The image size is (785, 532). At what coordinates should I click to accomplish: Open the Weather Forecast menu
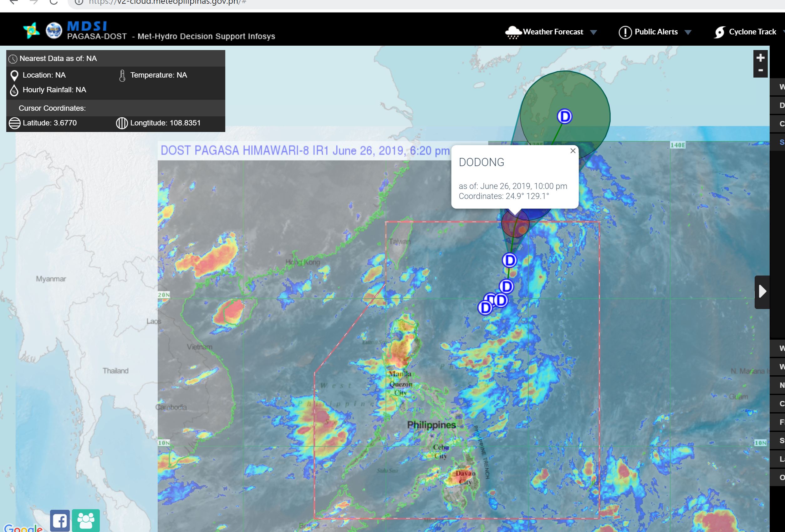point(553,32)
